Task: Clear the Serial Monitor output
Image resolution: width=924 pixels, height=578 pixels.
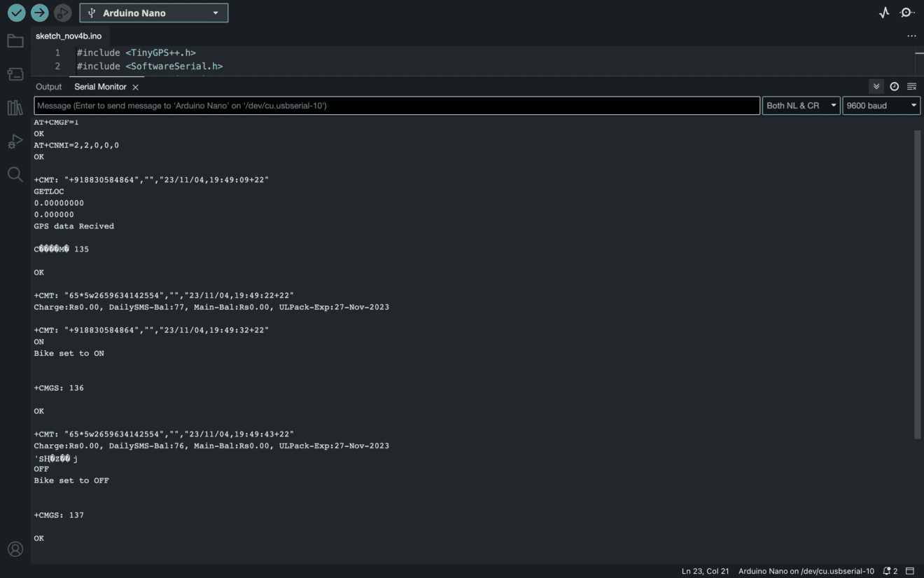Action: pyautogui.click(x=911, y=87)
